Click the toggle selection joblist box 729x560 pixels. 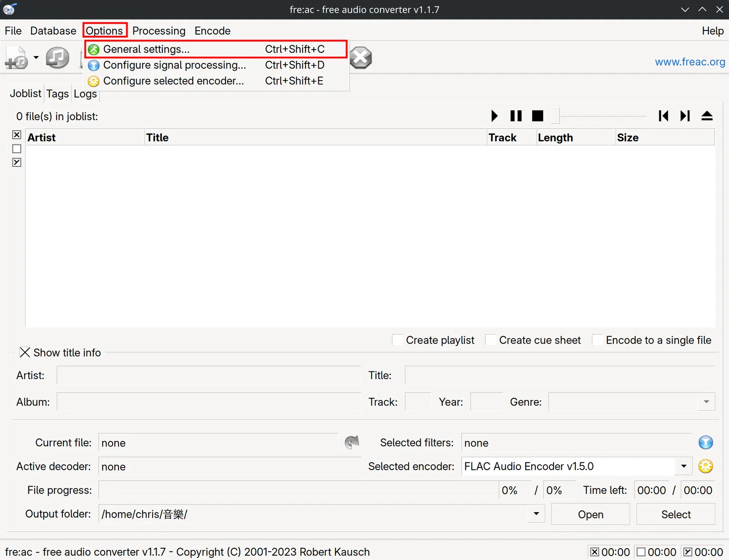point(17,162)
